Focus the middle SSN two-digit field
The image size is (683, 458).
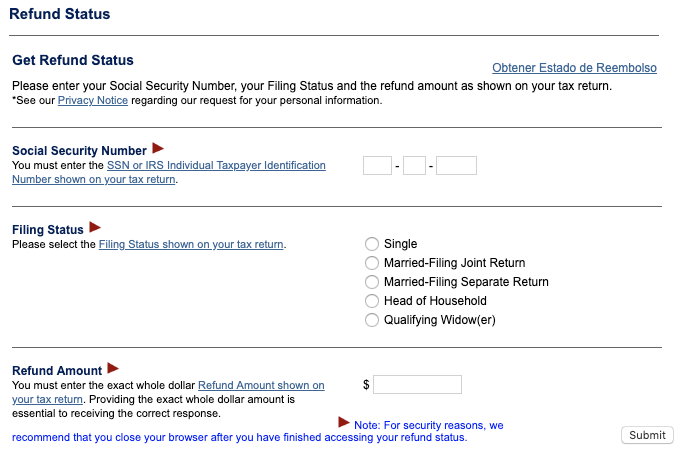tap(414, 166)
